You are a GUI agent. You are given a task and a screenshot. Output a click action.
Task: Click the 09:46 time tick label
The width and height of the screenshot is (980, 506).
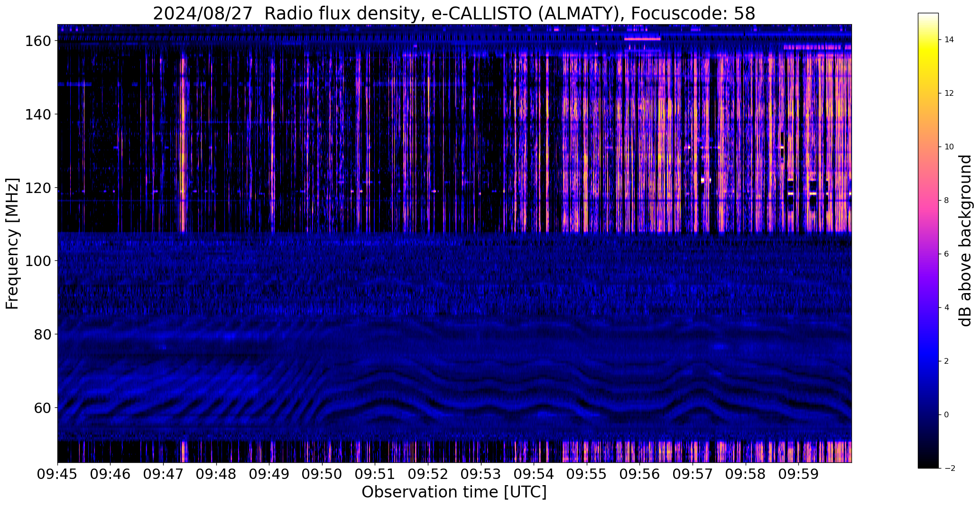tap(111, 474)
